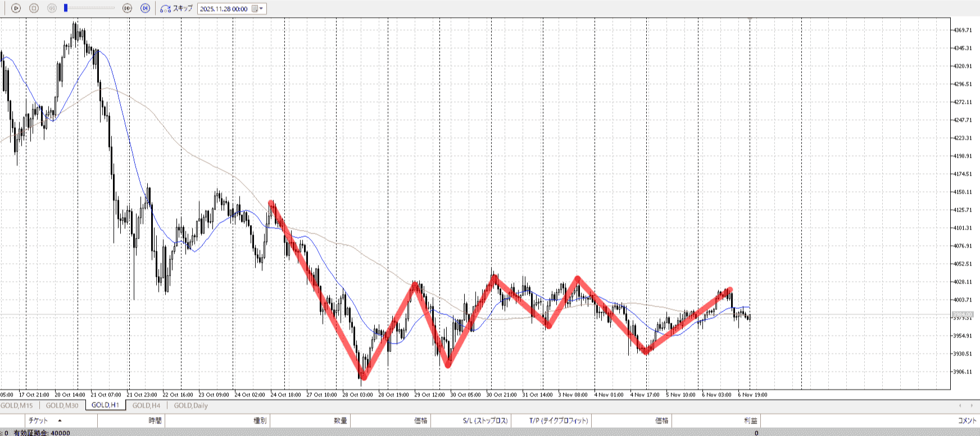
Task: Switch to the GOLD,M30 chart tab
Action: click(62, 406)
